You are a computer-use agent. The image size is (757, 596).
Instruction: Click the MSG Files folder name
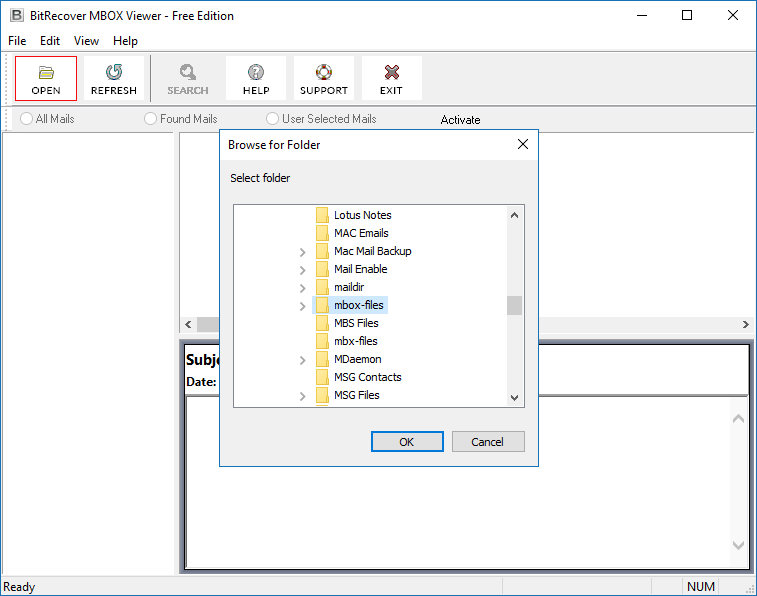coord(357,395)
